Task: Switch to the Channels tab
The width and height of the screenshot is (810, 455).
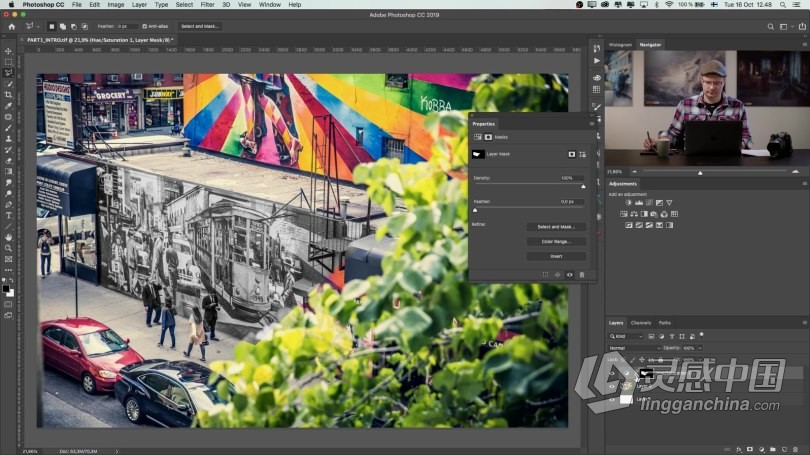Action: (x=641, y=323)
